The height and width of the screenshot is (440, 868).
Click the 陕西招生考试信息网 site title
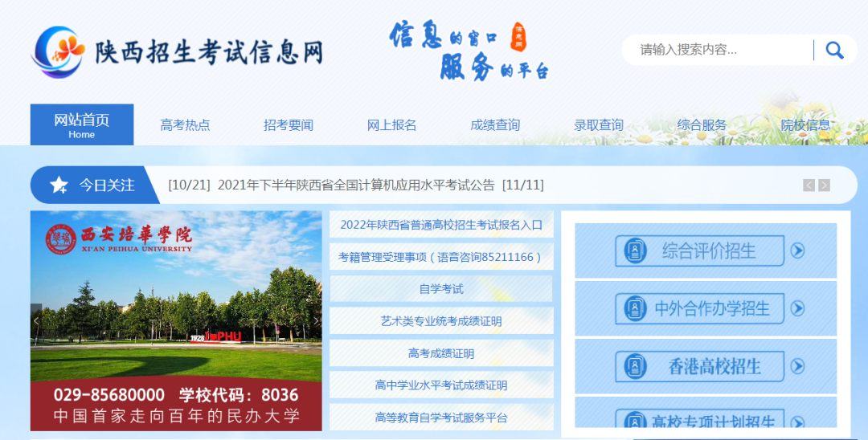[209, 52]
